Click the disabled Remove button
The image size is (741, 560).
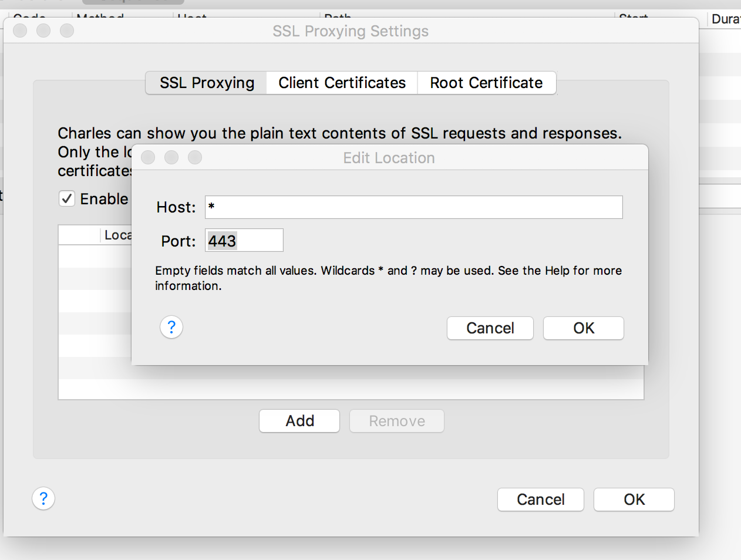click(396, 420)
